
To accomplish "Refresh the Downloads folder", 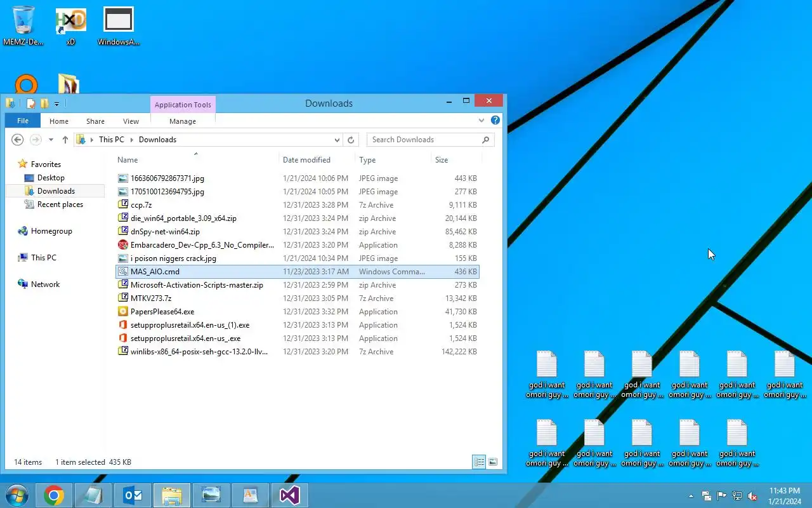I will 351,140.
